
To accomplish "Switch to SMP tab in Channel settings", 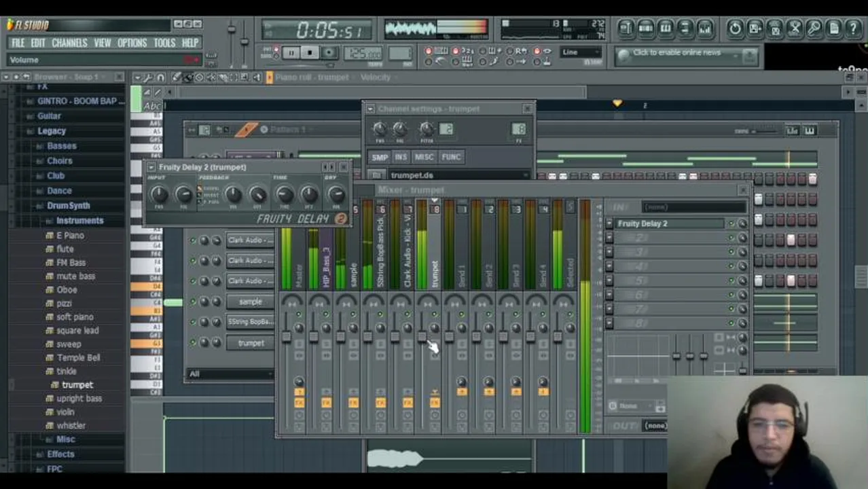I will pyautogui.click(x=380, y=157).
